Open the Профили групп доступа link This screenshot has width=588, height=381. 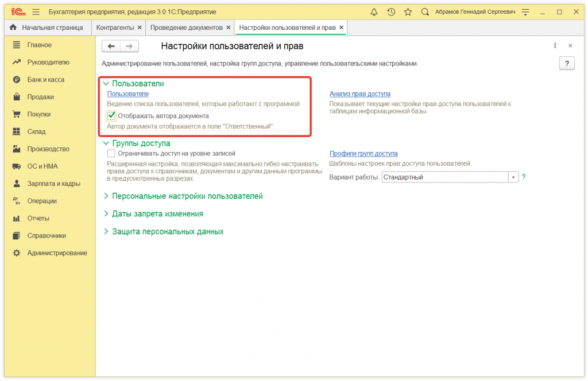click(x=363, y=154)
